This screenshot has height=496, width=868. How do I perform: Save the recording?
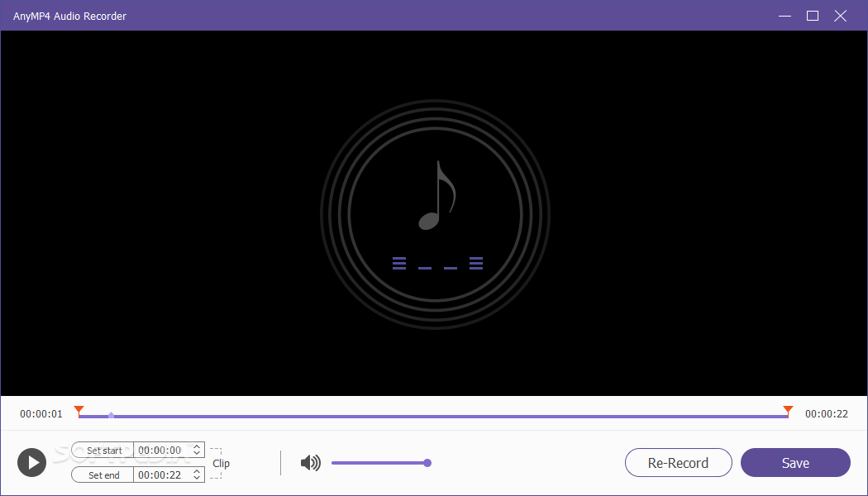click(795, 463)
